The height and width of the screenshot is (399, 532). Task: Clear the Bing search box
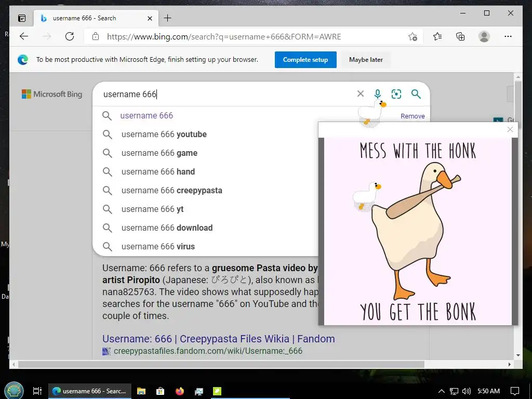coord(361,94)
